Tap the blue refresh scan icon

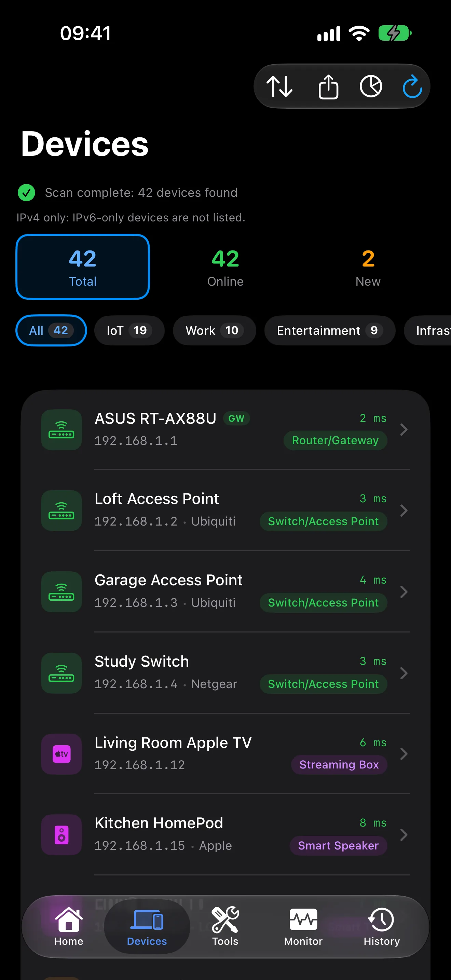(412, 86)
